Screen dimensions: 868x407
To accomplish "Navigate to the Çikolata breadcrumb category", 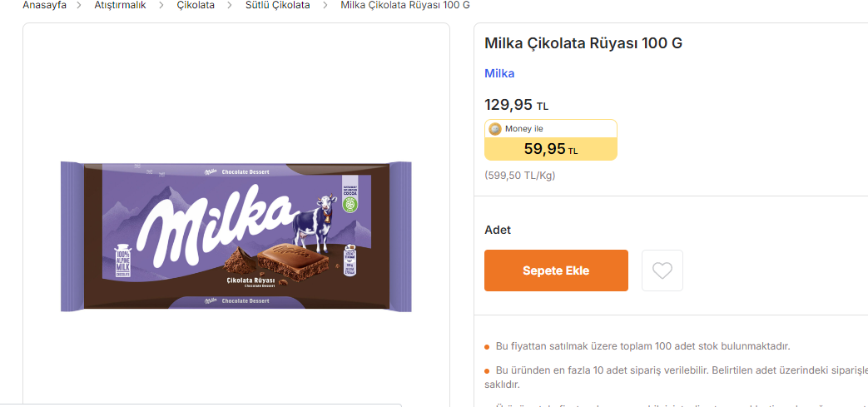I will click(196, 5).
